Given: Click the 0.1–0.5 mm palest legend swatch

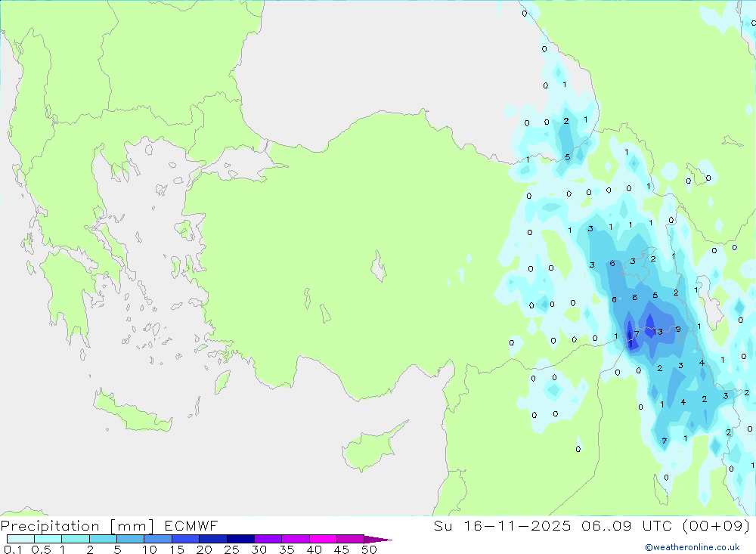Looking at the screenshot, I should coord(20,539).
